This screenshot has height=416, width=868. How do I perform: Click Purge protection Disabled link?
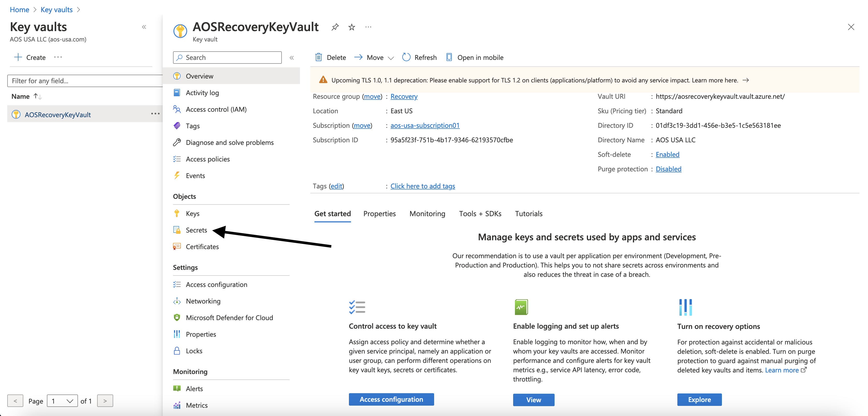tap(668, 169)
